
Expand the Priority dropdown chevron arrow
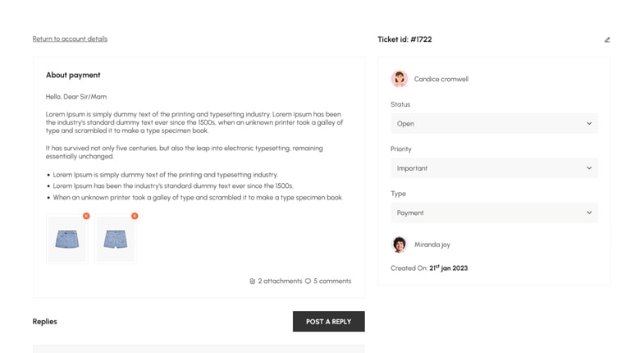click(x=589, y=168)
